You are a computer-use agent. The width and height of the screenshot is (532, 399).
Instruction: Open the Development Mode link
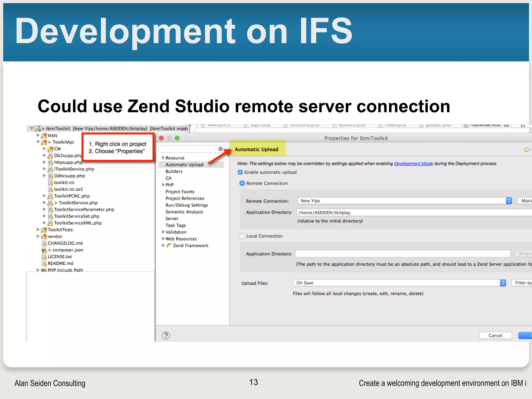point(413,164)
